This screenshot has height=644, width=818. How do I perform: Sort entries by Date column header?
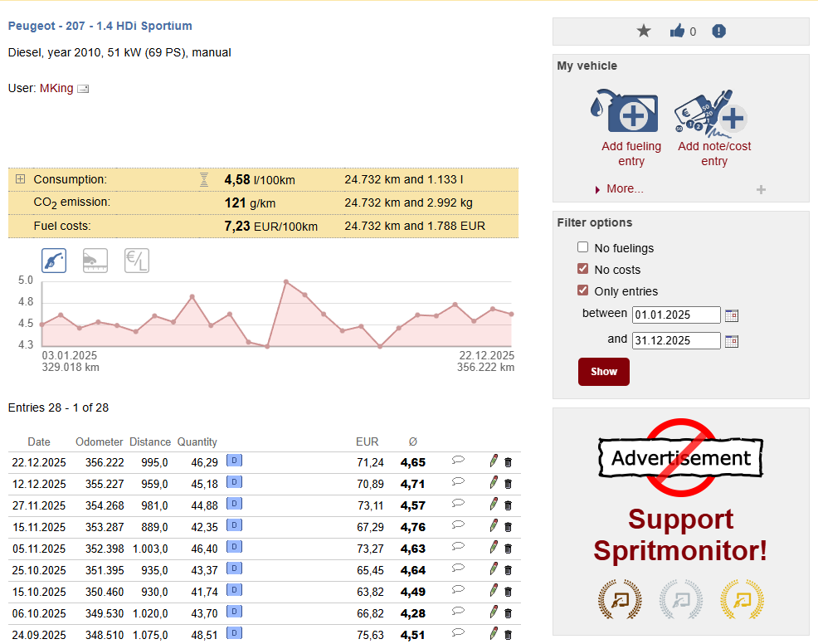click(39, 442)
